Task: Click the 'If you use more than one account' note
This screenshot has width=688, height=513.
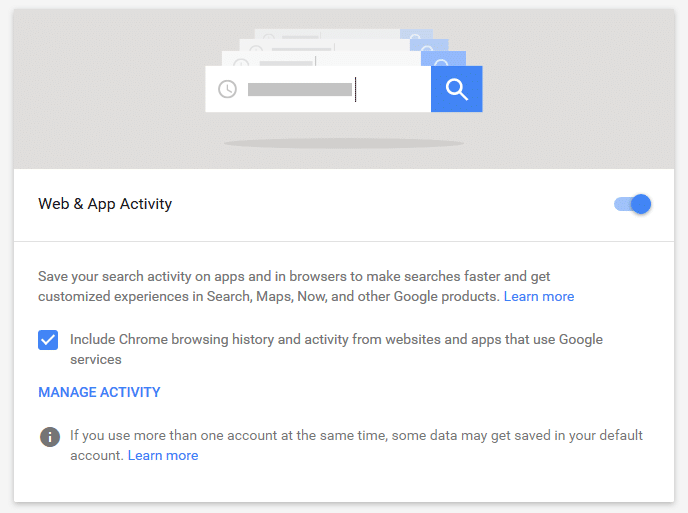Action: point(356,445)
